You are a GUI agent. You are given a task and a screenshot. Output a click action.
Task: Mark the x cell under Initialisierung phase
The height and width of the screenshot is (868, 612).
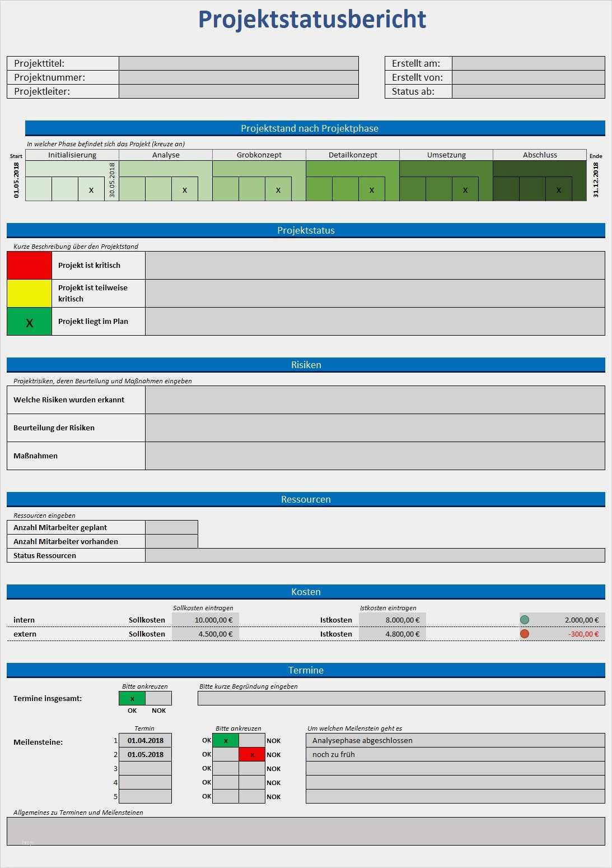(91, 189)
